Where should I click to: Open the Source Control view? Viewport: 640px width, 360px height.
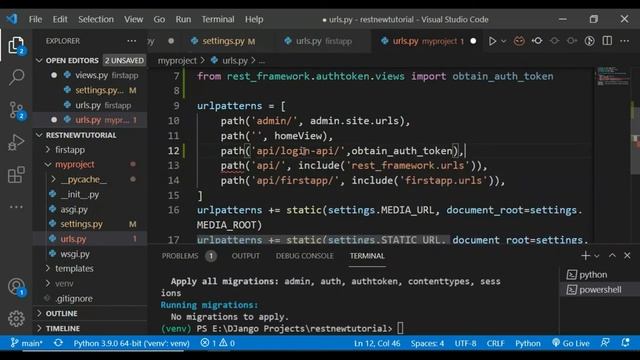pyautogui.click(x=17, y=110)
